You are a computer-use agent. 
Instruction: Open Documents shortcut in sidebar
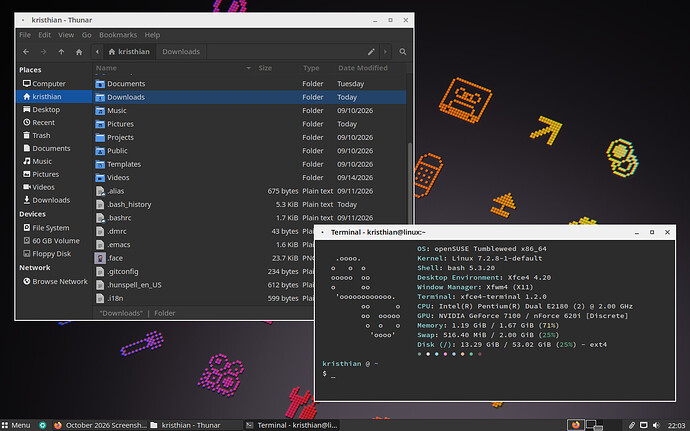click(x=54, y=148)
